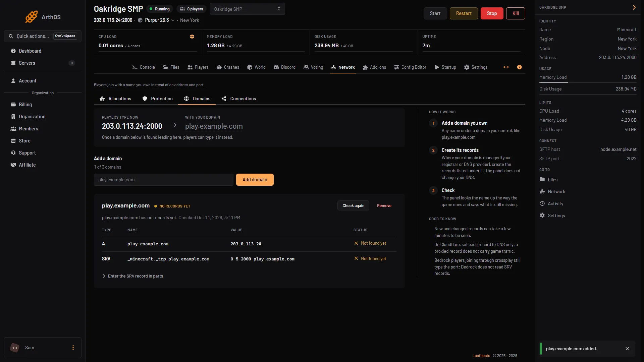Expand 'Enter the SRV record in parts'
Screen dimensions: 644x362
point(132,276)
